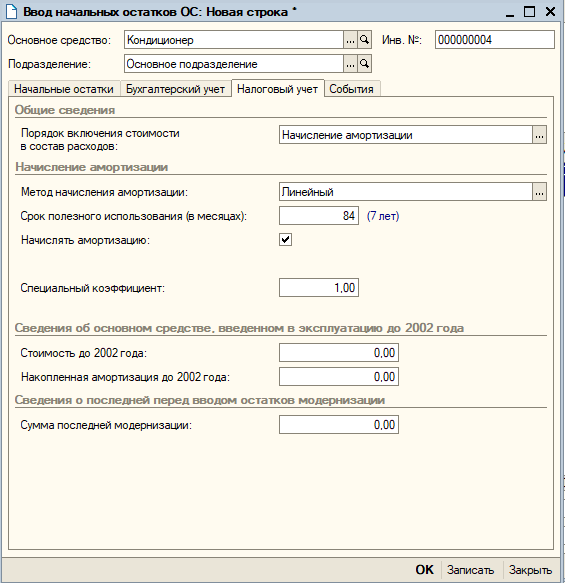The height and width of the screenshot is (583, 565).
Task: Edit the Специальный коэффициент field
Action: click(x=319, y=288)
